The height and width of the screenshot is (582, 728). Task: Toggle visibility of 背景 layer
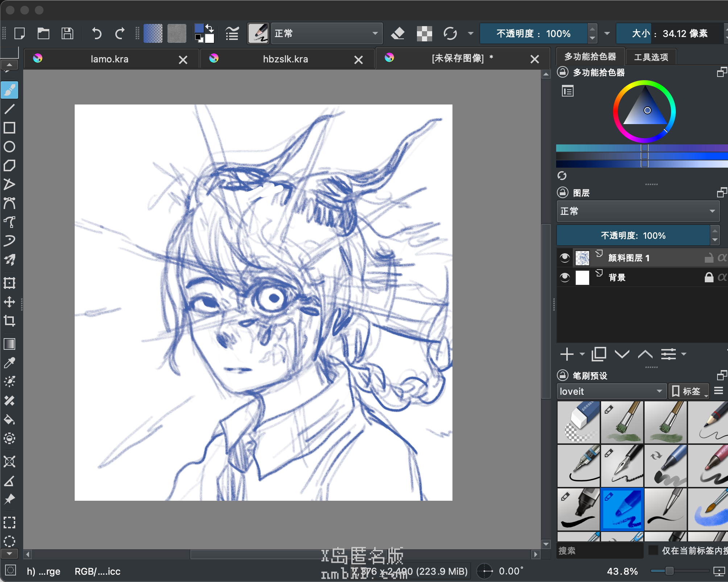click(x=564, y=278)
